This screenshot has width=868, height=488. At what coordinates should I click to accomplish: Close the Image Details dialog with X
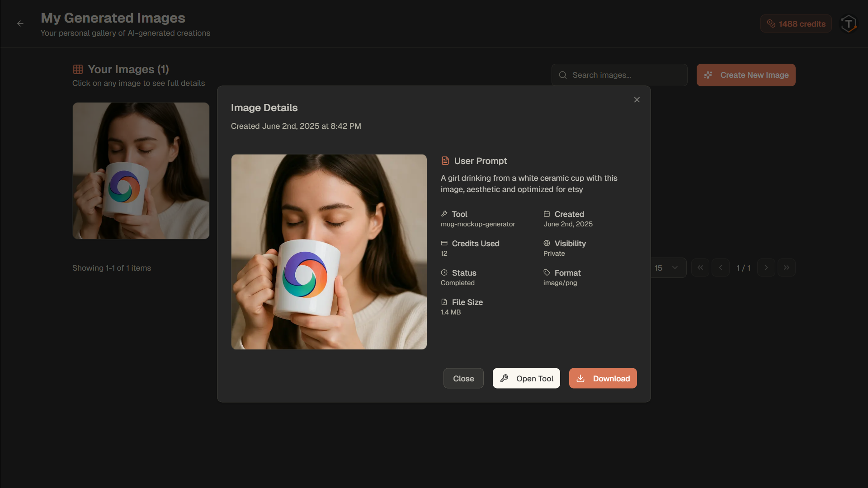637,100
